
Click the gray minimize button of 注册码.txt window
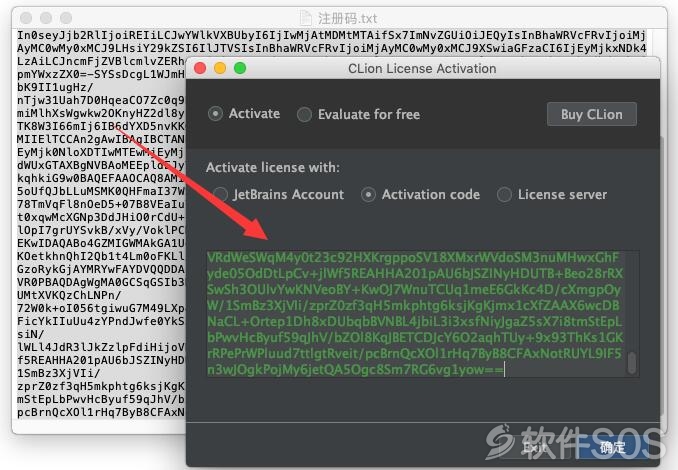point(46,18)
